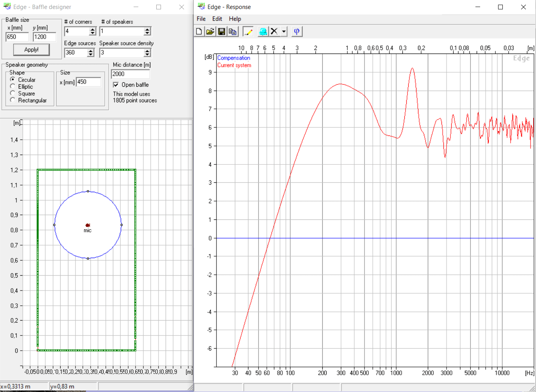
Task: Click the New file toolbar icon
Action: point(199,32)
